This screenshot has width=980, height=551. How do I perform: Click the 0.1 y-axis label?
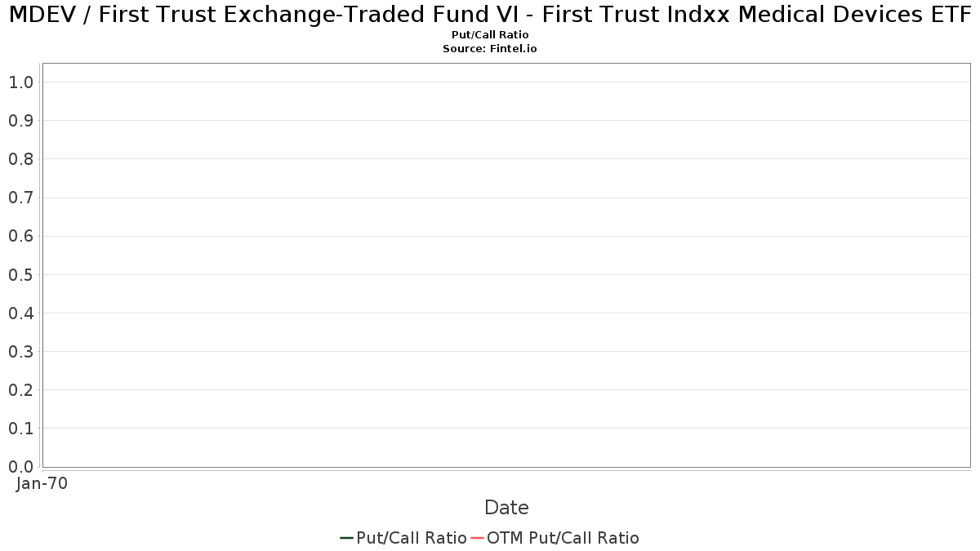coord(20,429)
